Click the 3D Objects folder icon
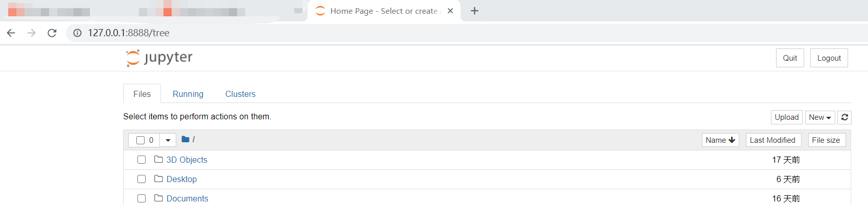This screenshot has height=205, width=868. pos(158,160)
